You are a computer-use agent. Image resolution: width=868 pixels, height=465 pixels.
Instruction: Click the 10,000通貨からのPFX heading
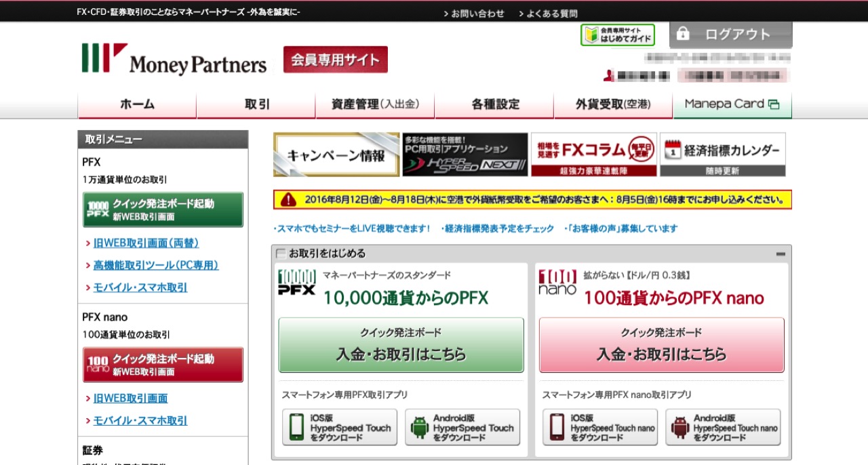pos(406,298)
